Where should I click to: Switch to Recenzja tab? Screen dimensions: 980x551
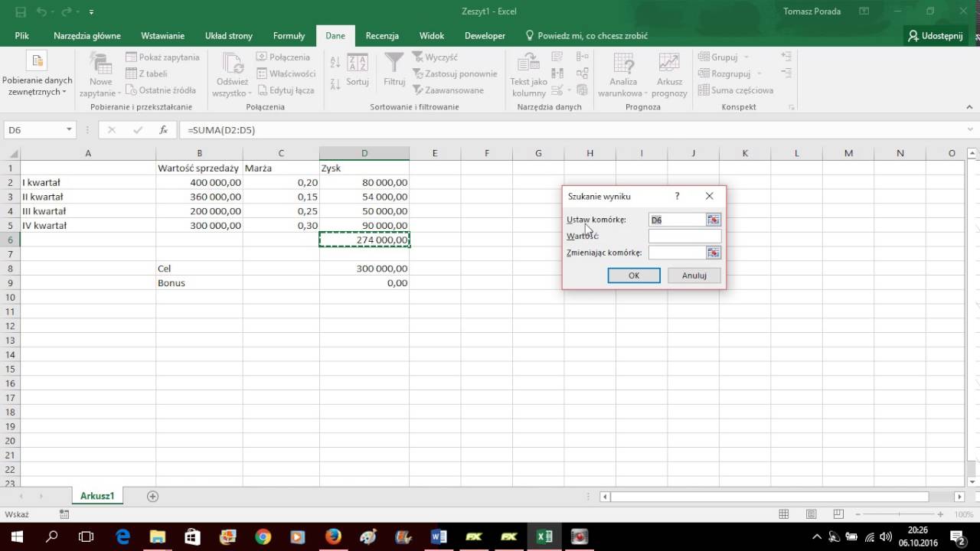click(x=382, y=36)
